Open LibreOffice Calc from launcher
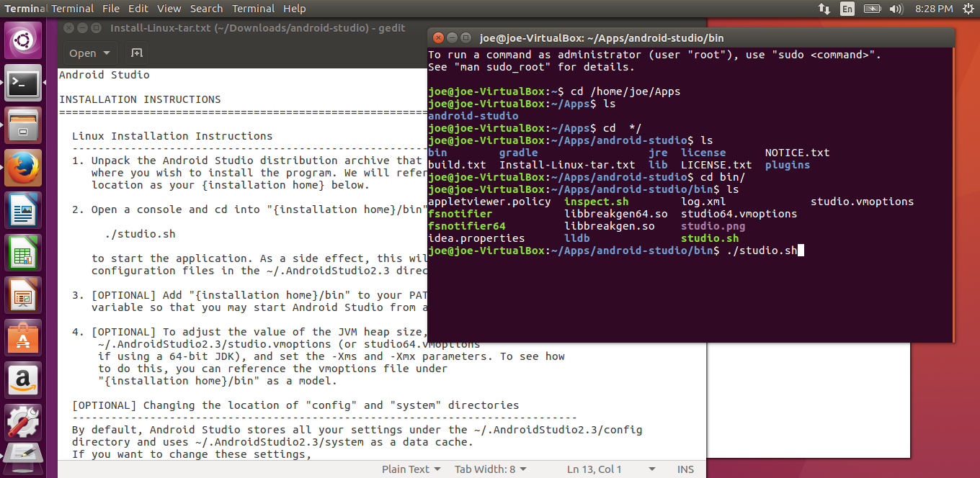The image size is (980, 478). point(24,253)
